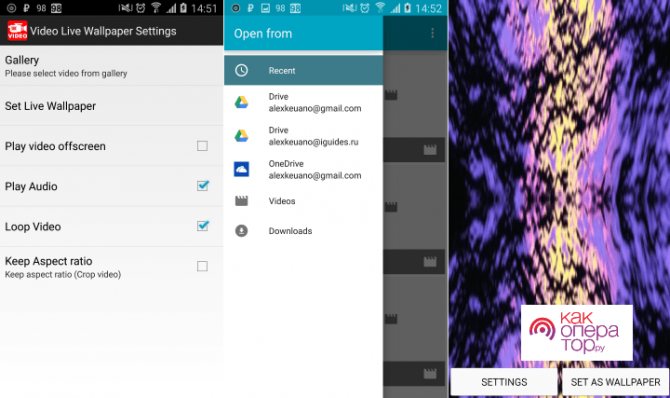Select the Recent item in Open from
The width and height of the screenshot is (670, 398).
pyautogui.click(x=303, y=71)
